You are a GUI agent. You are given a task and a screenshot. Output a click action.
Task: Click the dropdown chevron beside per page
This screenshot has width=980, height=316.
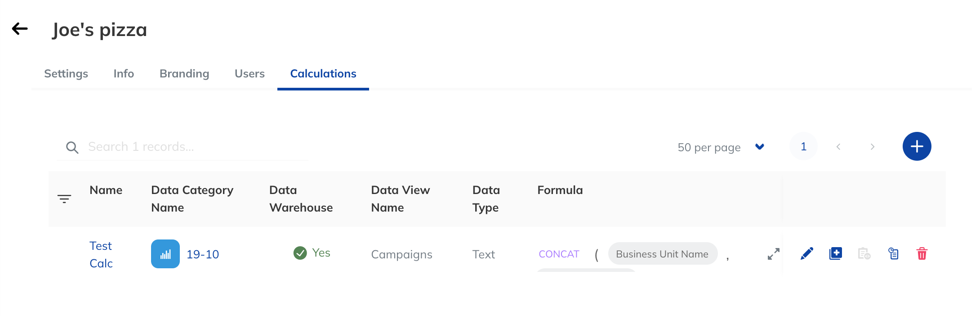click(760, 147)
